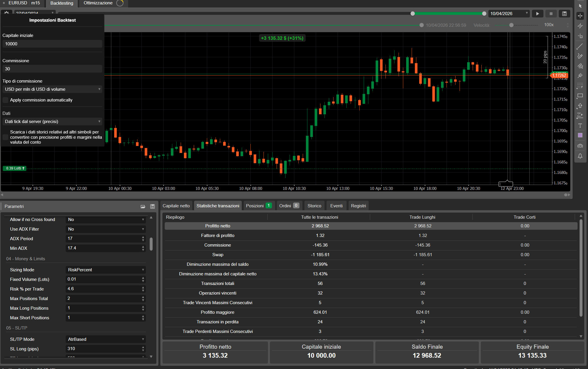This screenshot has height=369, width=588.
Task: Start the backtest with play button
Action: pyautogui.click(x=537, y=13)
